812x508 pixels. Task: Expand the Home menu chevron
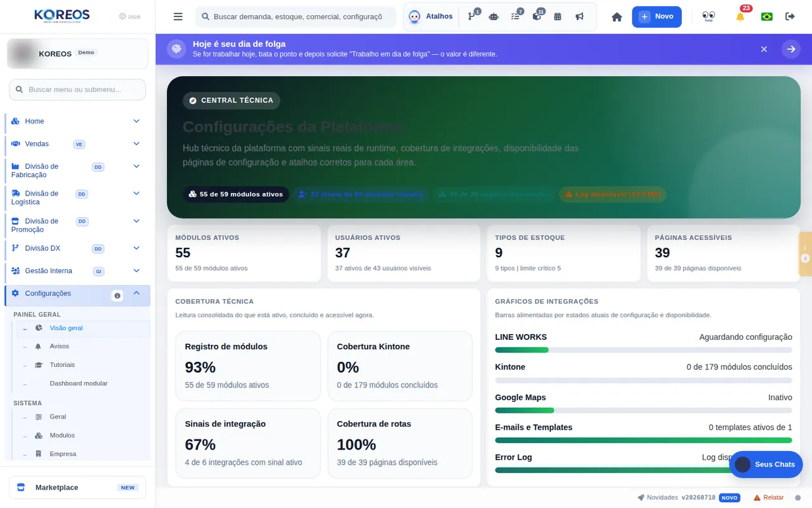(136, 121)
